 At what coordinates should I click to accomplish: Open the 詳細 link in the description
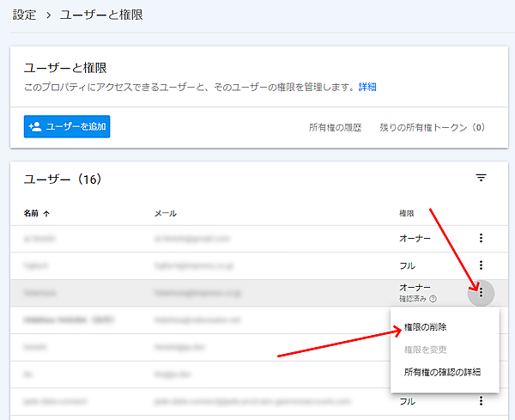click(367, 87)
